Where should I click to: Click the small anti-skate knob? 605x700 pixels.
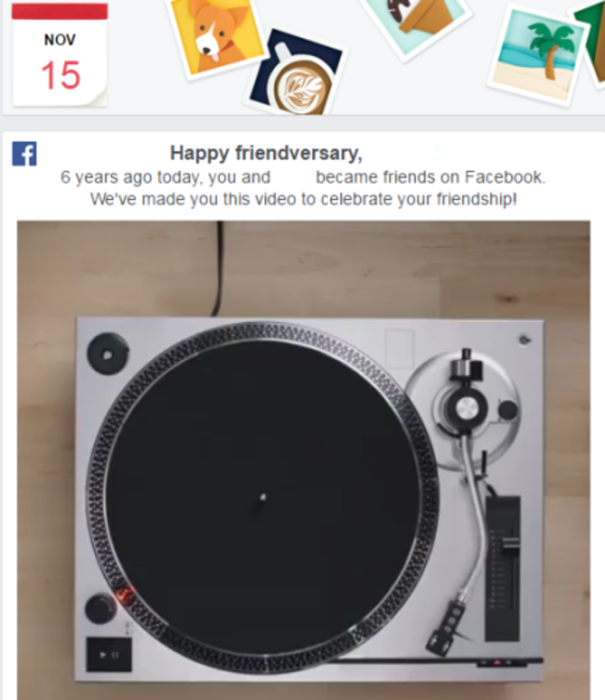pos(507,410)
